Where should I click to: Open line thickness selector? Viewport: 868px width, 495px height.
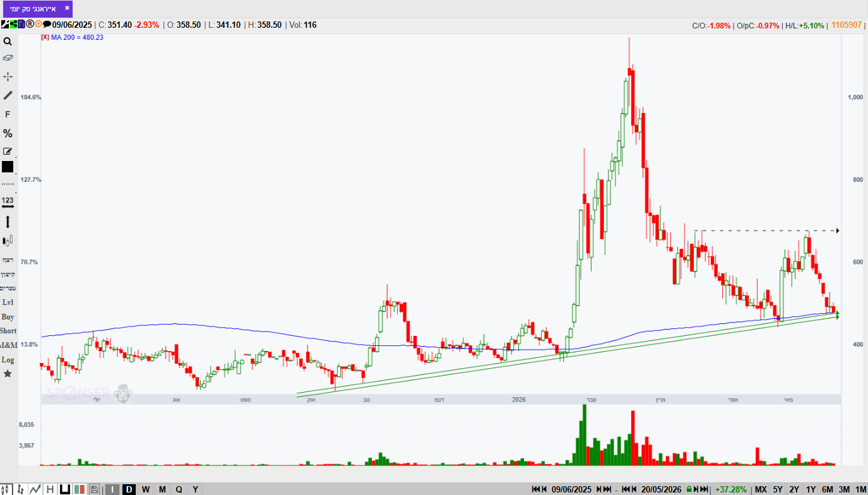8,222
